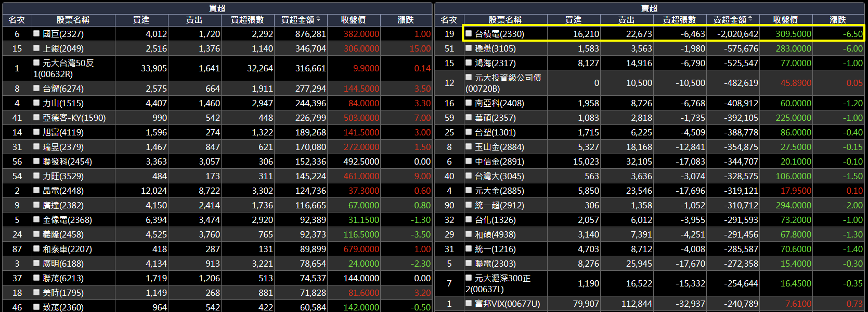868x312 pixels.
Task: Click 買進 column header in 買超 table
Action: click(141, 20)
